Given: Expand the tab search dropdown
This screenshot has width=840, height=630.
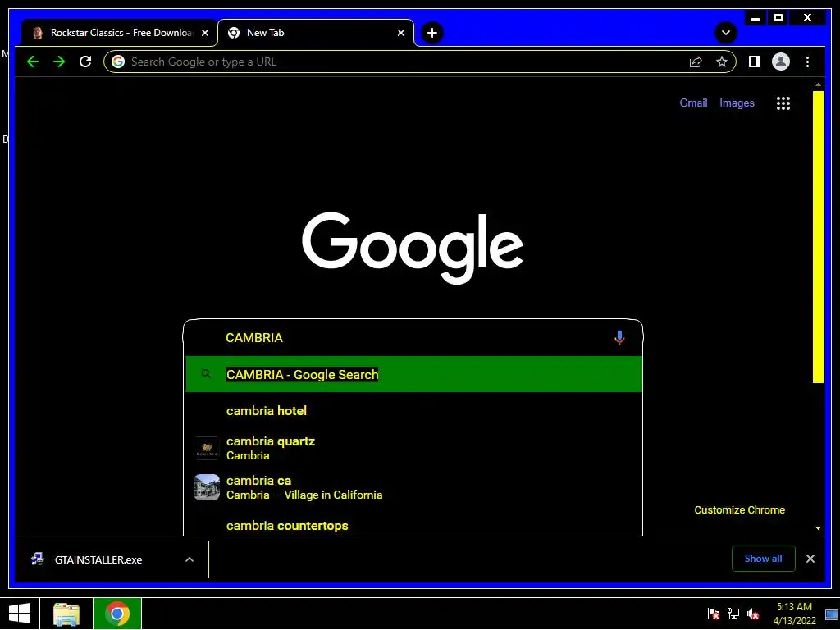Looking at the screenshot, I should click(x=726, y=33).
